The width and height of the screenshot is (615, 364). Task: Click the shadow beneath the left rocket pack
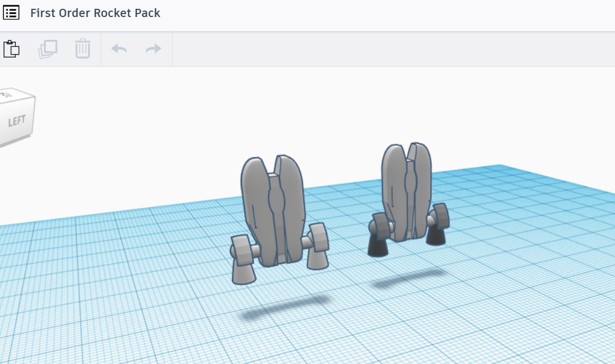pyautogui.click(x=285, y=306)
